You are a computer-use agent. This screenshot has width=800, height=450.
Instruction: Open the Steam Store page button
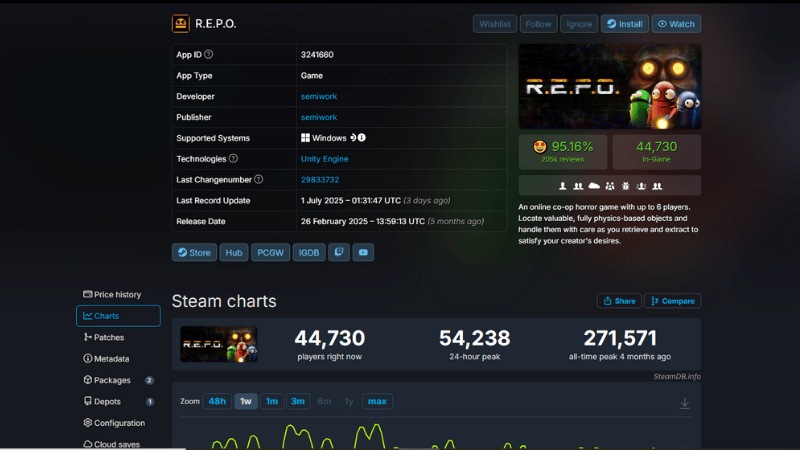click(194, 253)
